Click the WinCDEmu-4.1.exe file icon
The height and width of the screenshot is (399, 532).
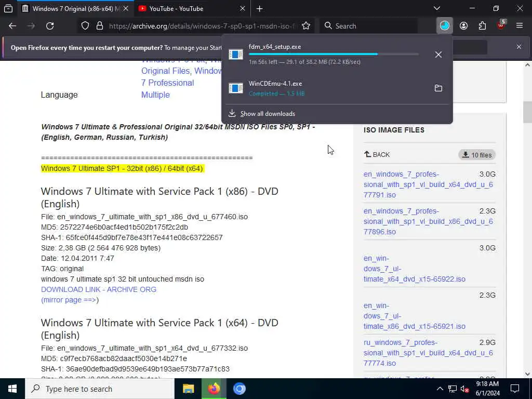tap(235, 88)
